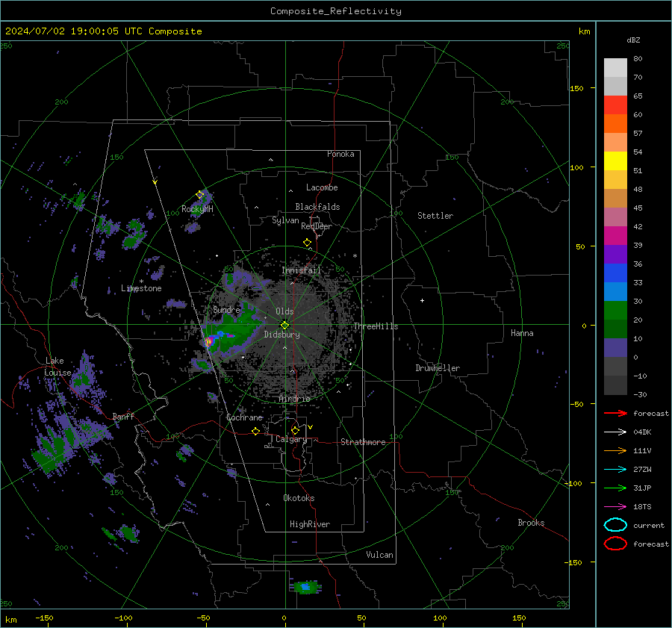The width and height of the screenshot is (672, 628).
Task: Click the ThreeHills city label
Action: (376, 326)
